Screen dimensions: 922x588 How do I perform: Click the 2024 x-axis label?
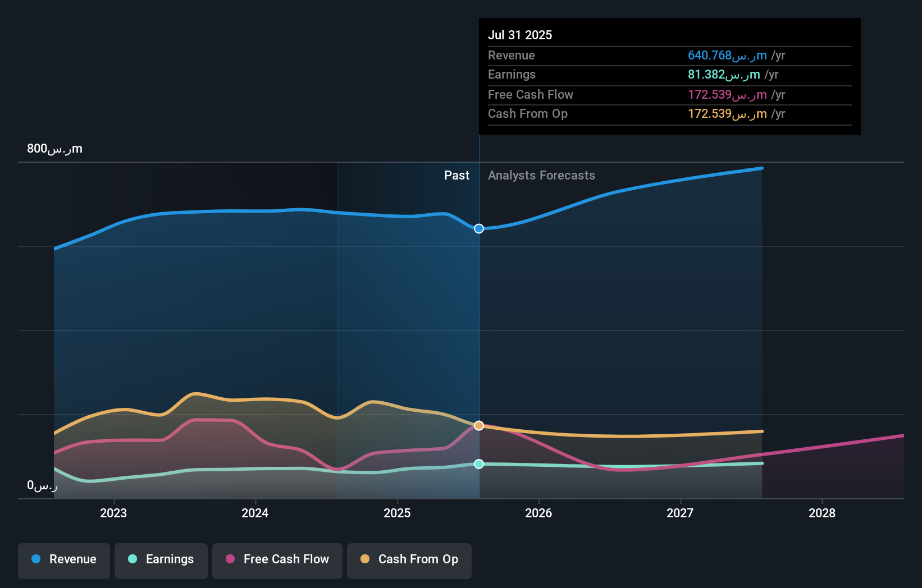click(x=255, y=513)
